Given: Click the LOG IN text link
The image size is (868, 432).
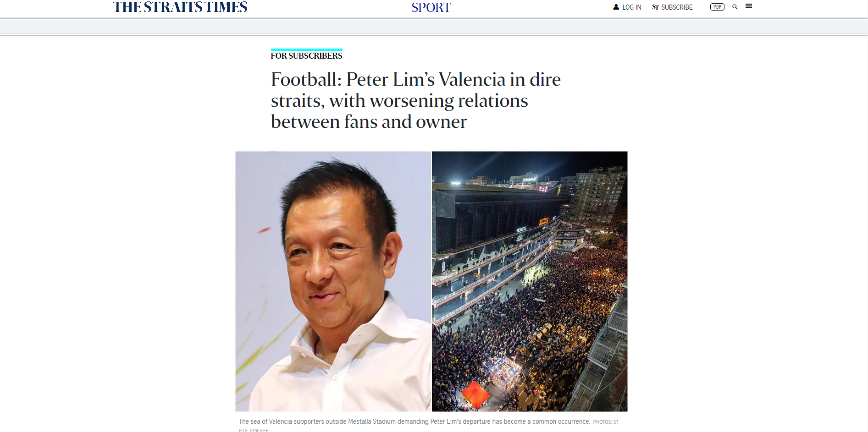Looking at the screenshot, I should coord(631,7).
